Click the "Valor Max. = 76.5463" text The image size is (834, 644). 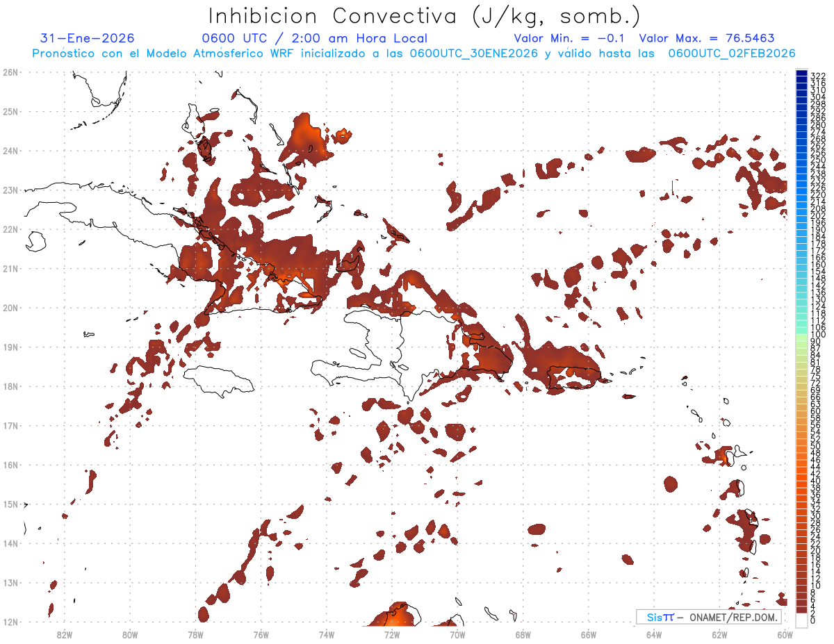(x=707, y=39)
